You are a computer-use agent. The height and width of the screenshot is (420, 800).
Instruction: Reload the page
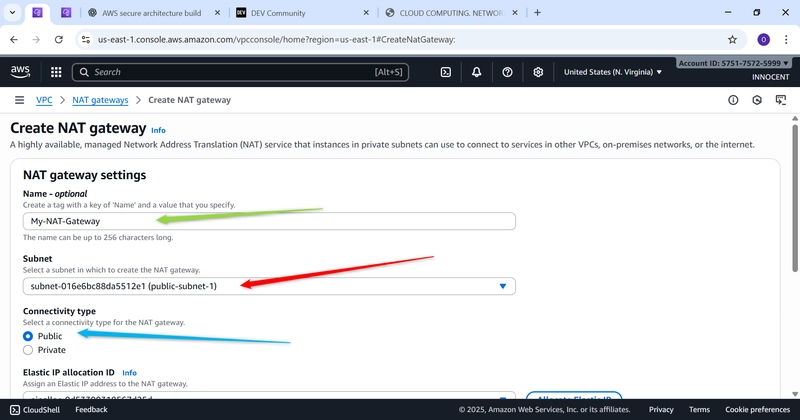59,39
